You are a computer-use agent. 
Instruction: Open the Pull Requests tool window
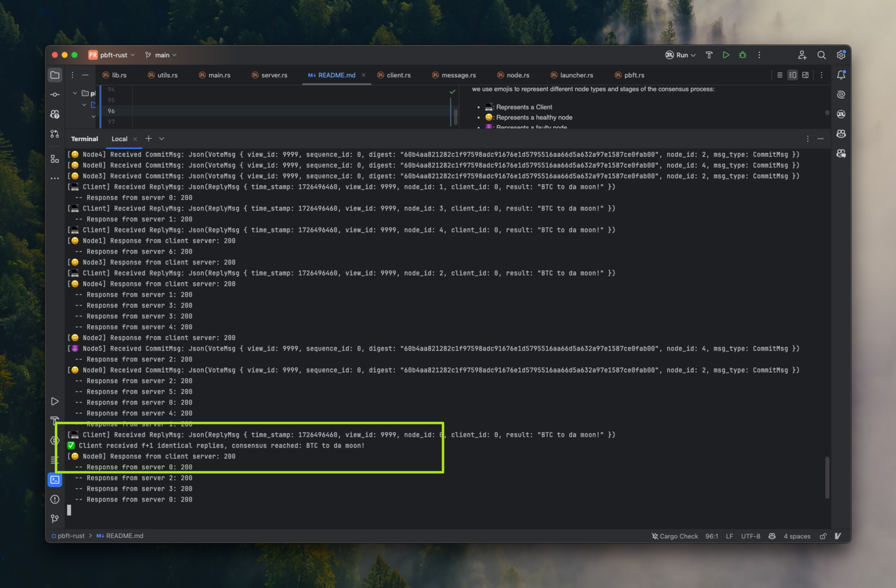(55, 134)
